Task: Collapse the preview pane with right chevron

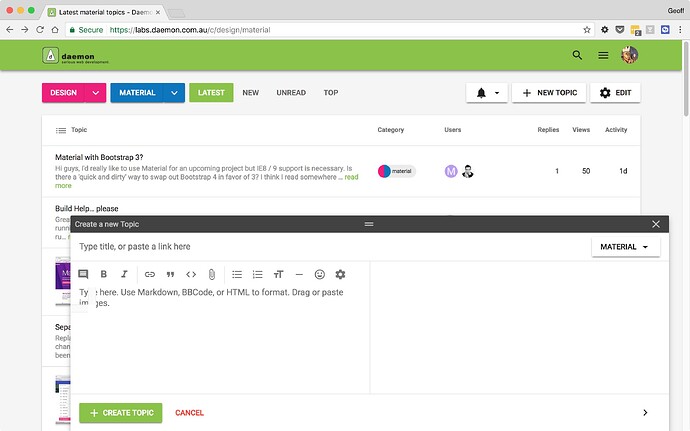Action: (645, 412)
